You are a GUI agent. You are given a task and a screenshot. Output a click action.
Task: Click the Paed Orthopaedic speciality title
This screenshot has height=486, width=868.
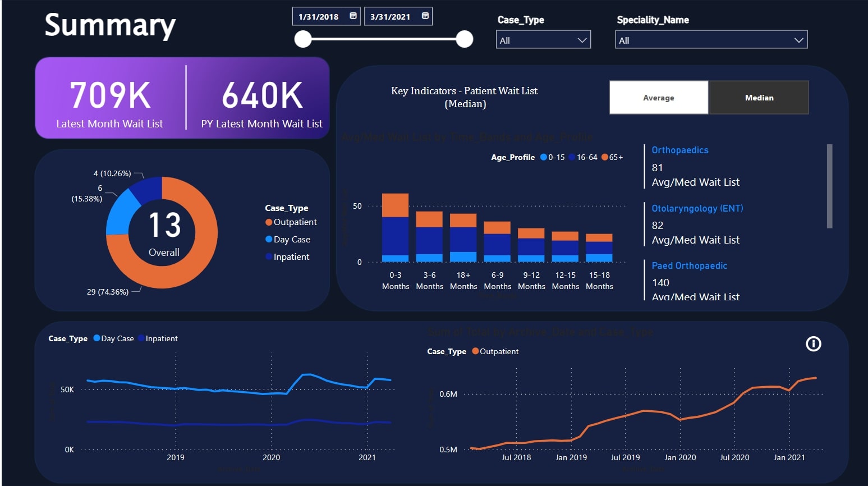[x=689, y=266]
